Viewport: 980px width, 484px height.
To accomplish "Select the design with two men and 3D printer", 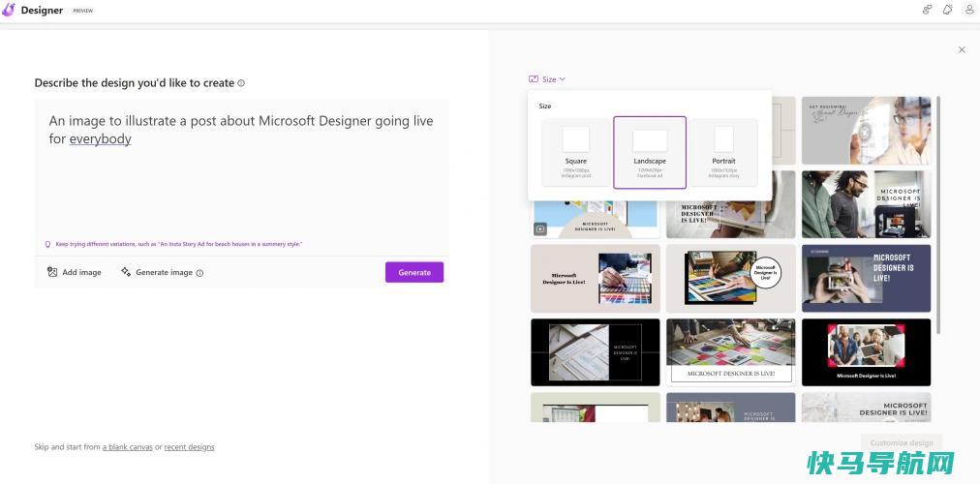I will coord(867,204).
